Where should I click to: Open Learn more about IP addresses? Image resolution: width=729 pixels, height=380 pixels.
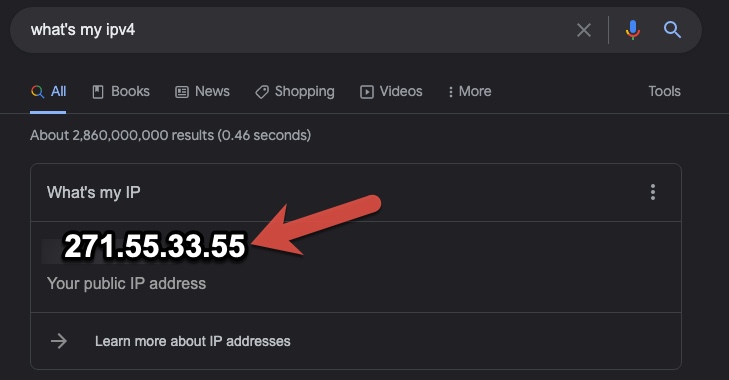coord(192,341)
